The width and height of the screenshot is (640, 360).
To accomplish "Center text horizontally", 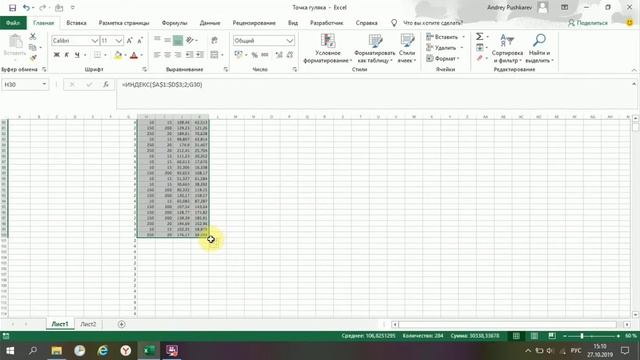I will click(167, 55).
